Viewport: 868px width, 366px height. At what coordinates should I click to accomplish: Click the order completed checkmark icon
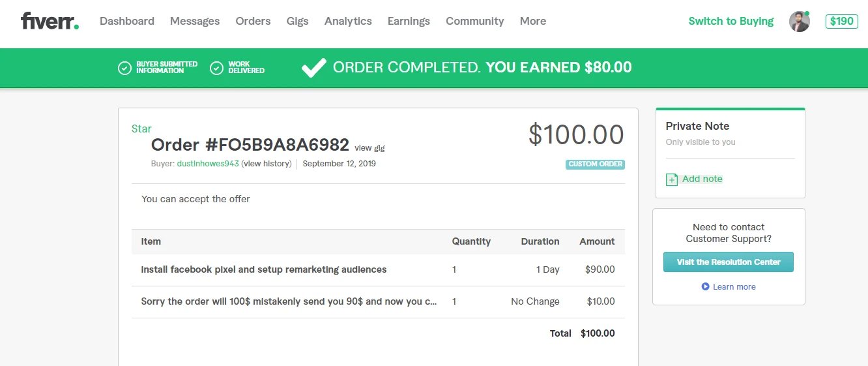313,67
